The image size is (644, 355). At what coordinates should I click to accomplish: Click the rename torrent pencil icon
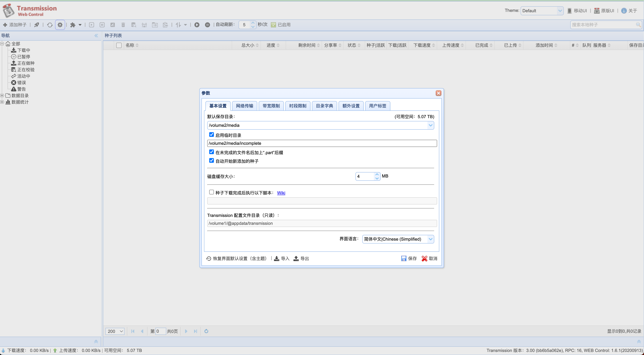coord(112,25)
